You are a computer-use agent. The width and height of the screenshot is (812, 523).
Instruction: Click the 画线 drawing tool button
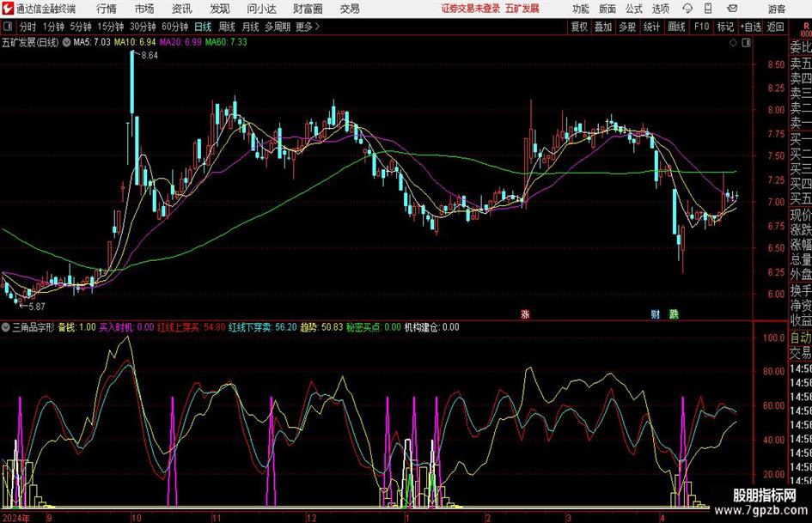coord(676,27)
